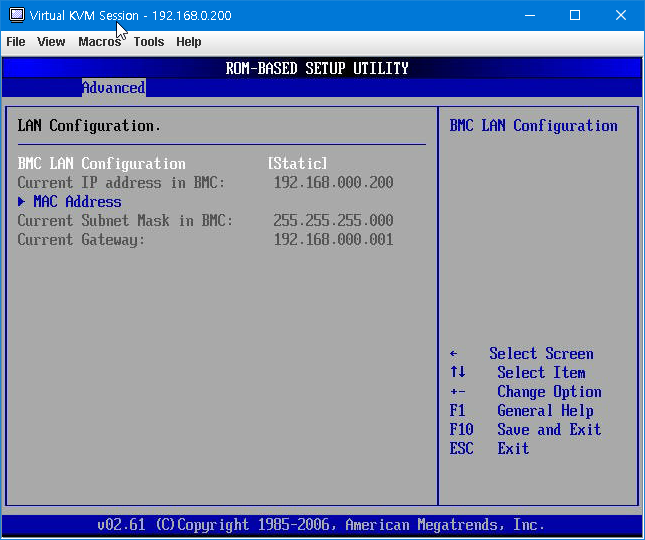Expand the MAC Address submenu arrow
Screen dimensions: 645x540
click(22, 202)
